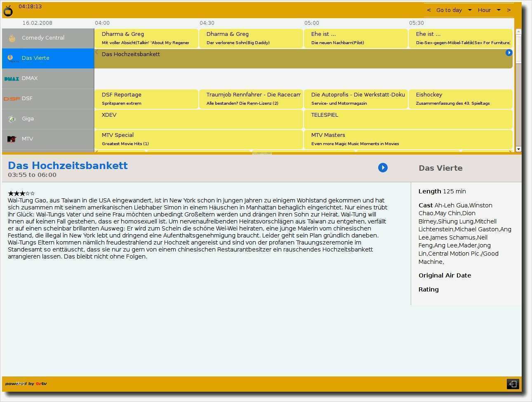Open the TELESPIEL program on Giga
This screenshot has height=402, width=532.
pyautogui.click(x=408, y=119)
